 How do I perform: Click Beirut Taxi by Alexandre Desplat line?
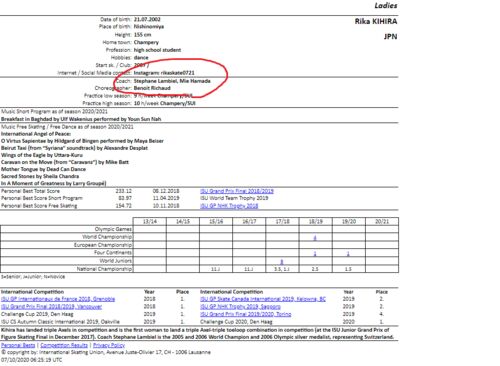pyautogui.click(x=74, y=148)
